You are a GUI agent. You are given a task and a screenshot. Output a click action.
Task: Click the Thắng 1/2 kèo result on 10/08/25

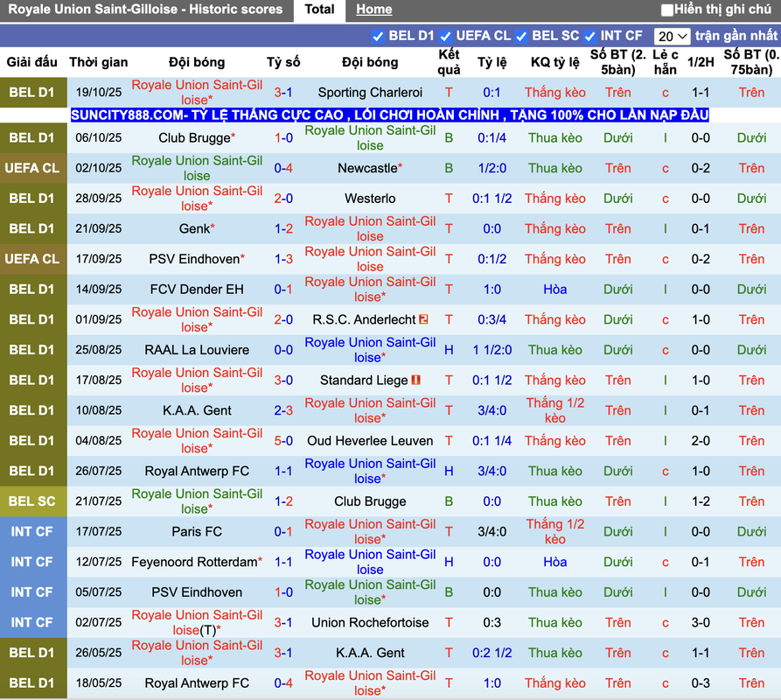[x=554, y=410]
